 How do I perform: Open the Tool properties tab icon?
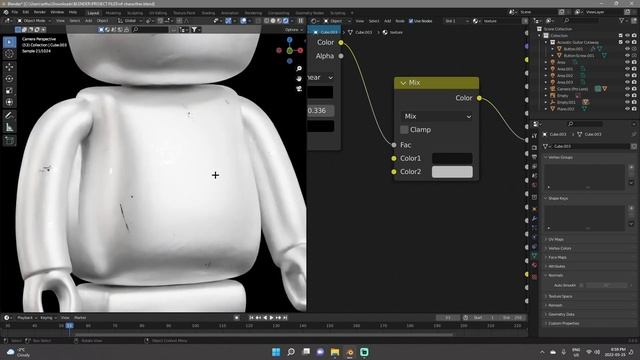[534, 136]
